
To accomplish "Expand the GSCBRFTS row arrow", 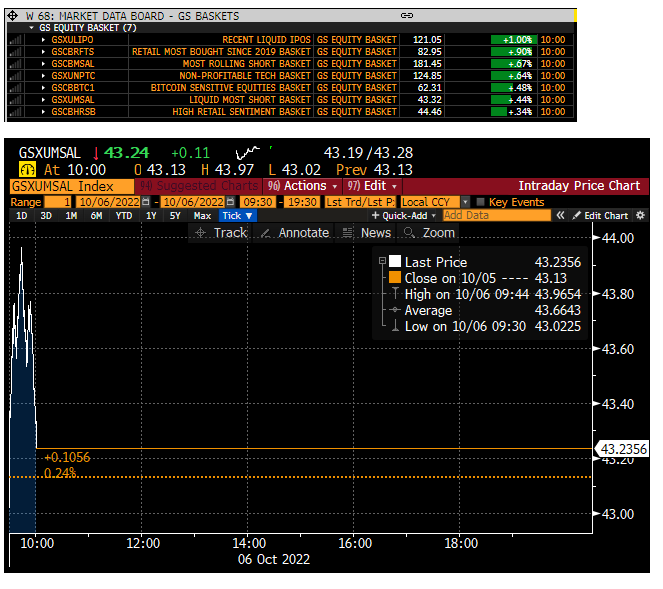I will pyautogui.click(x=43, y=52).
